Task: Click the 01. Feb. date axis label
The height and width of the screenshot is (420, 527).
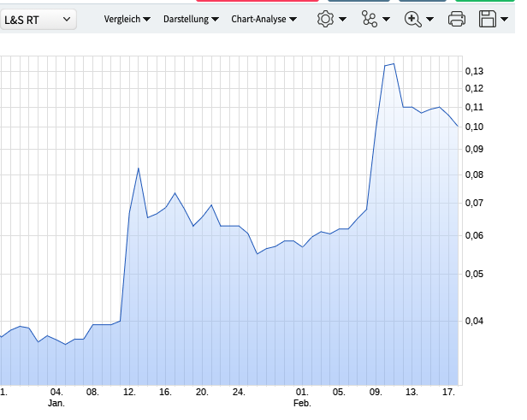Action: click(302, 398)
